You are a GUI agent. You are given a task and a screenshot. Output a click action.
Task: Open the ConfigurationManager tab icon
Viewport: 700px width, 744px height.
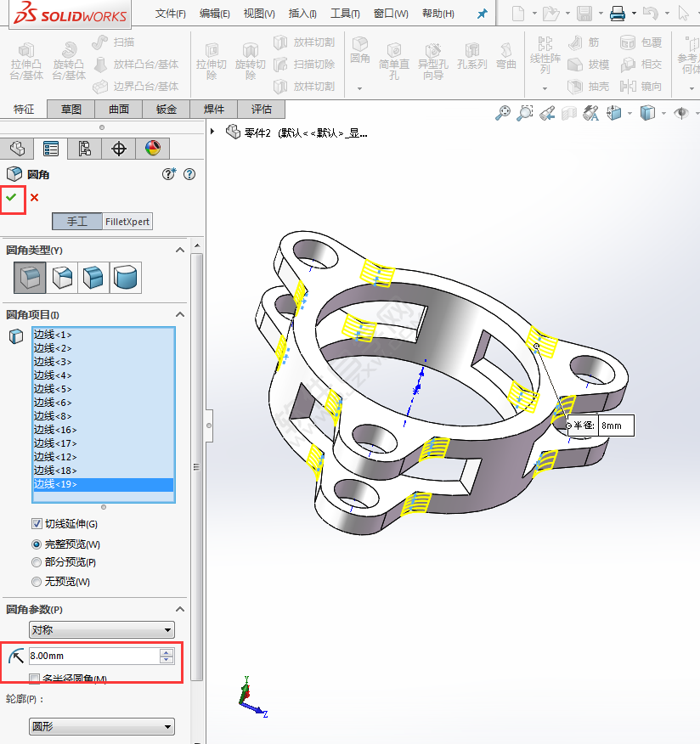(84, 149)
